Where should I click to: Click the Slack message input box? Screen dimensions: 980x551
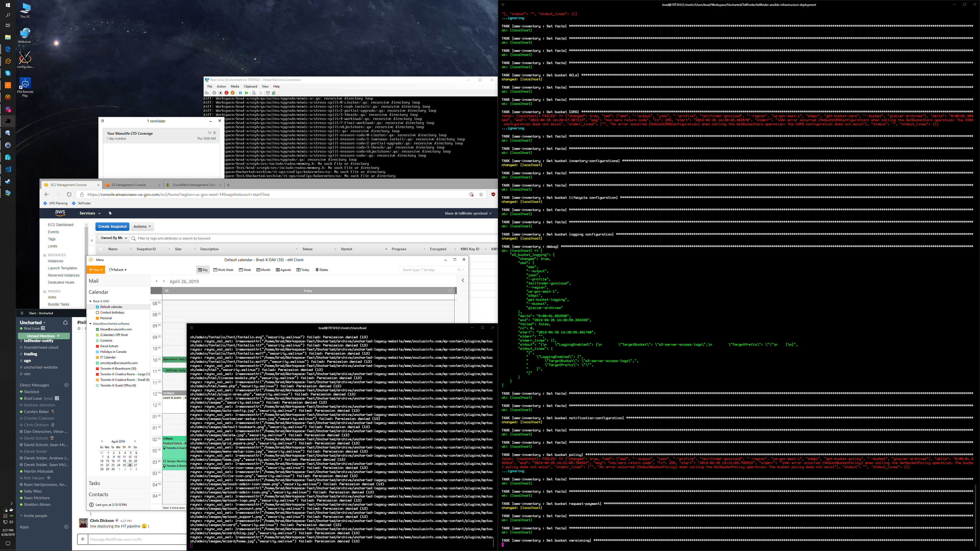tap(137, 539)
